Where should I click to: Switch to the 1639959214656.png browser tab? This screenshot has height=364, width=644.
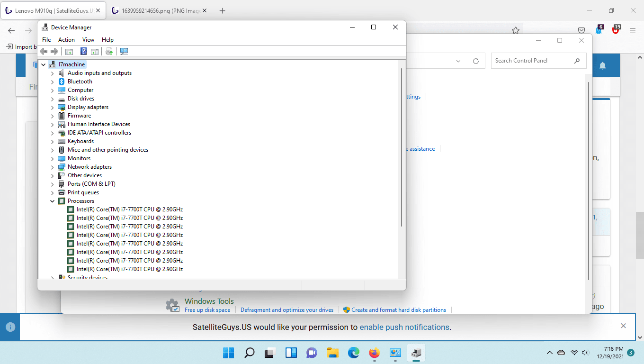(160, 10)
